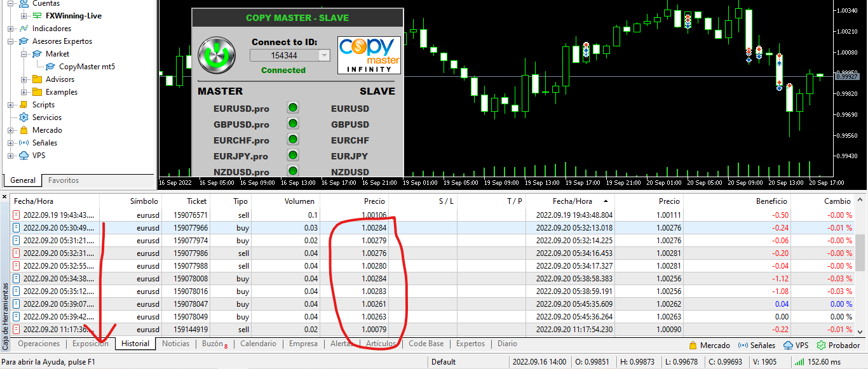
Task: Expand the VPS tree node
Action: 10,156
